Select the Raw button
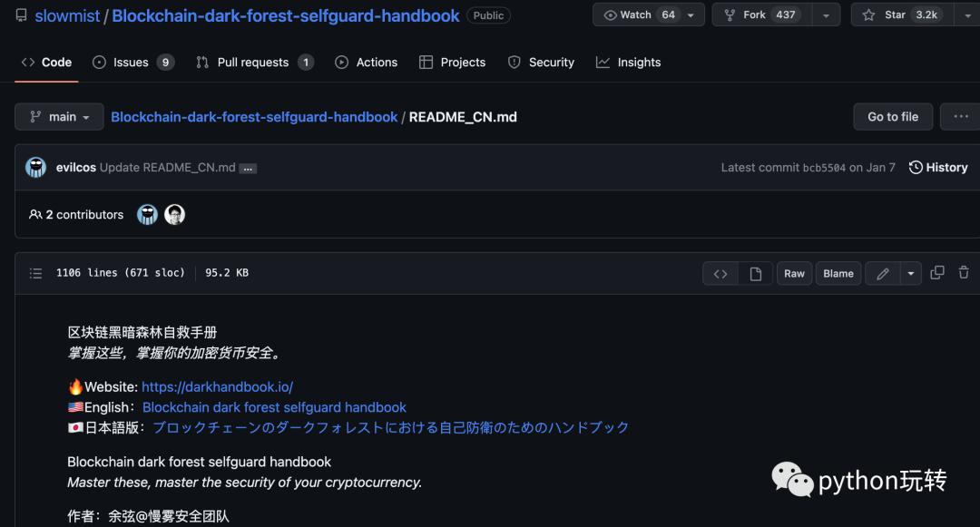The width and height of the screenshot is (980, 527). click(x=794, y=273)
